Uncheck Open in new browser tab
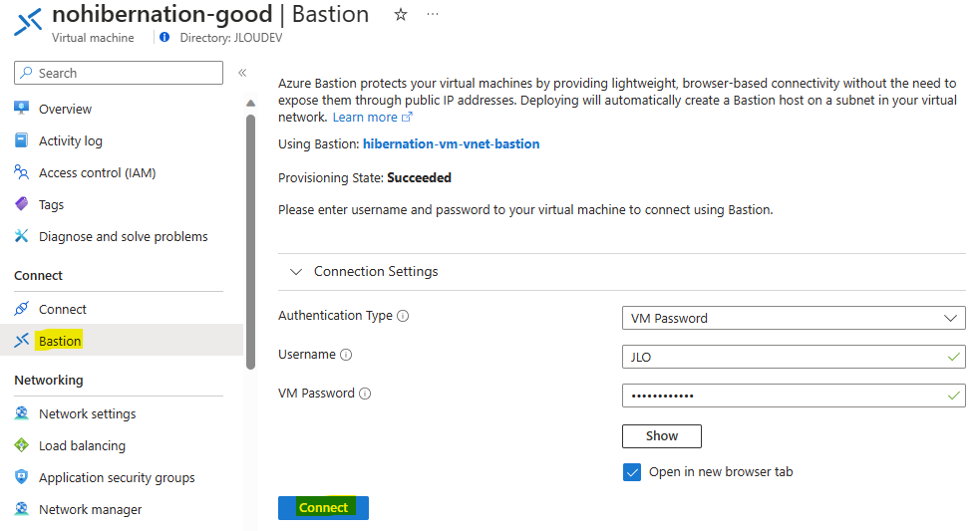 (632, 471)
